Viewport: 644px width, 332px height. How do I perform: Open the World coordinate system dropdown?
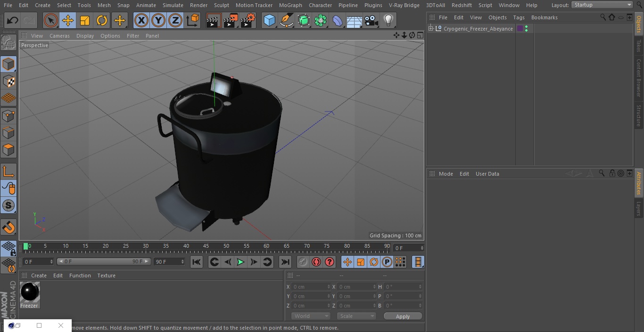310,316
